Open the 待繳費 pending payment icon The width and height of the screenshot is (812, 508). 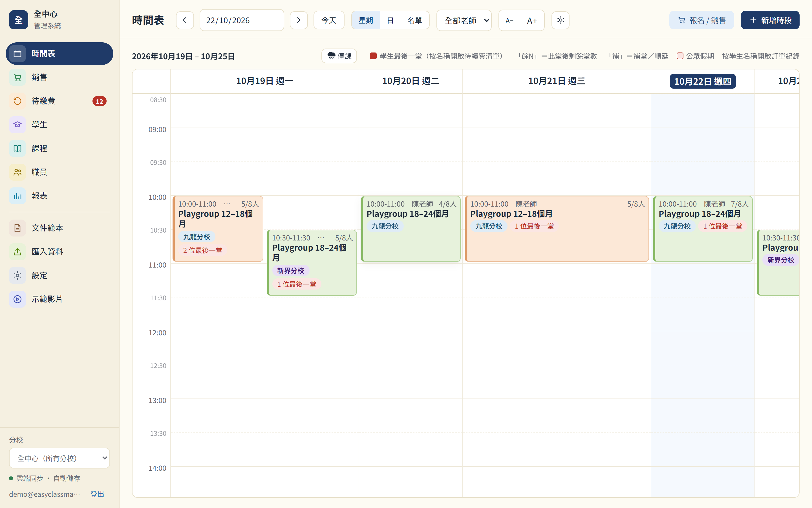tap(17, 101)
